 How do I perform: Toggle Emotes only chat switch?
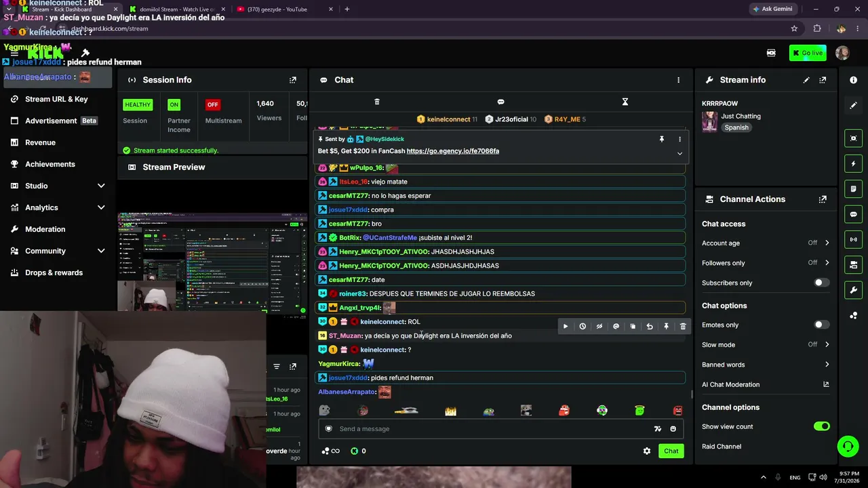click(x=821, y=325)
